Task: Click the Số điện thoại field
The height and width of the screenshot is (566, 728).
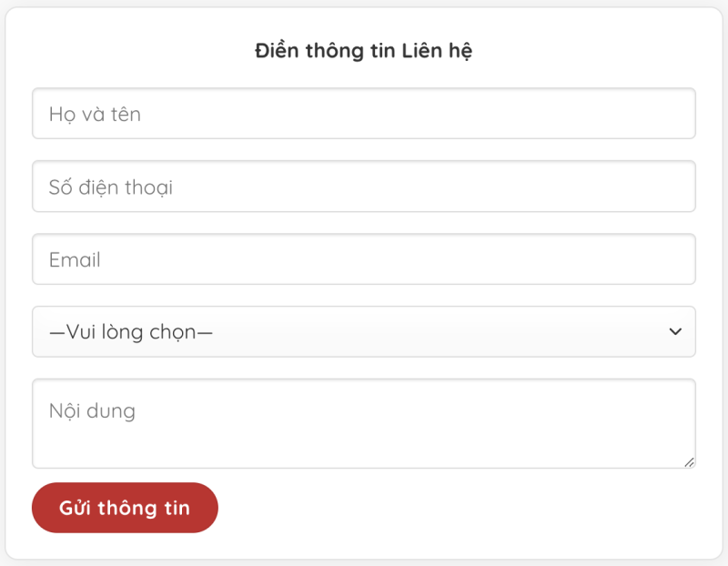Action: [364, 186]
